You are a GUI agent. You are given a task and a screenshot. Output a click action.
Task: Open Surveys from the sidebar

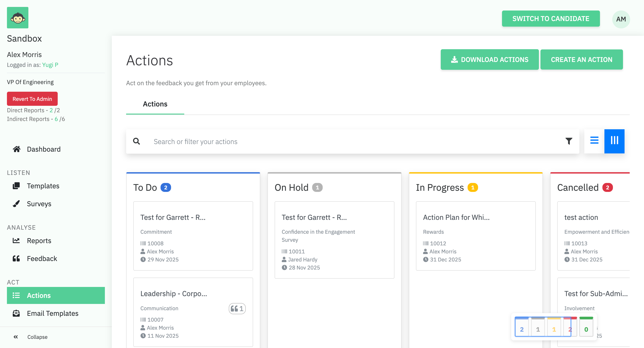point(39,204)
